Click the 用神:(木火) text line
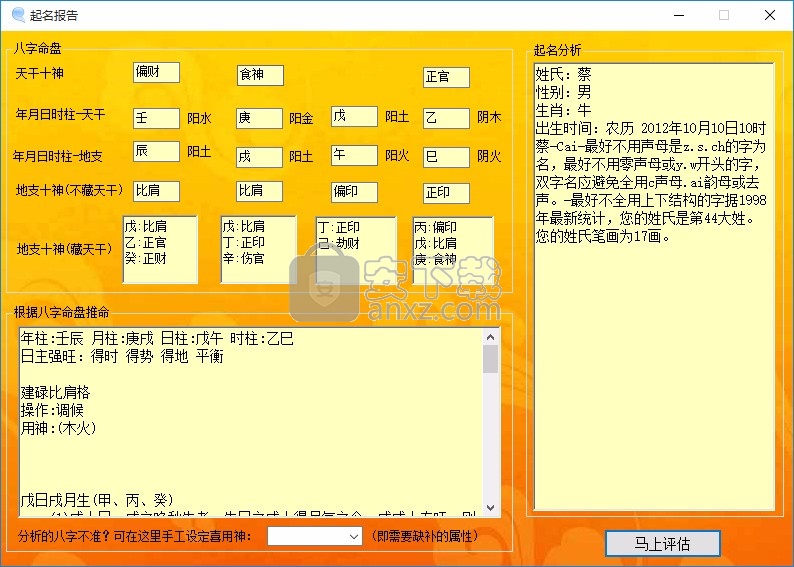The height and width of the screenshot is (567, 794). [x=58, y=428]
